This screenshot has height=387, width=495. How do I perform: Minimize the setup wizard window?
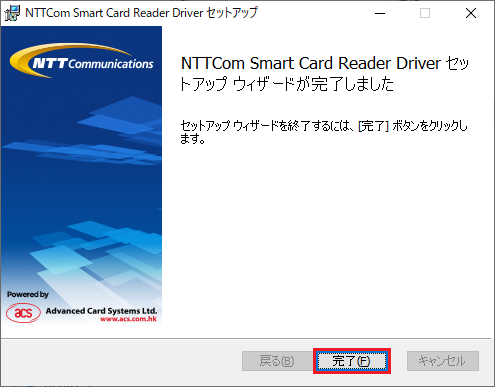click(380, 13)
